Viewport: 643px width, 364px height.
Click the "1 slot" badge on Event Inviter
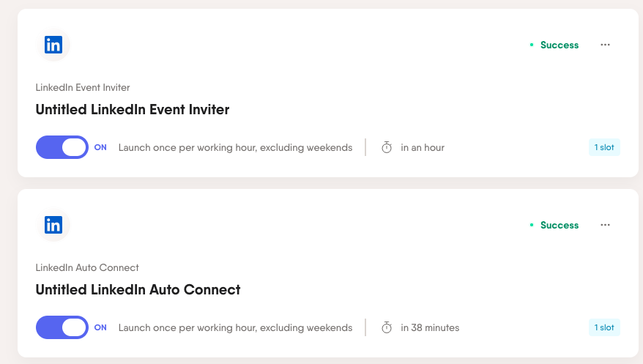(x=604, y=147)
